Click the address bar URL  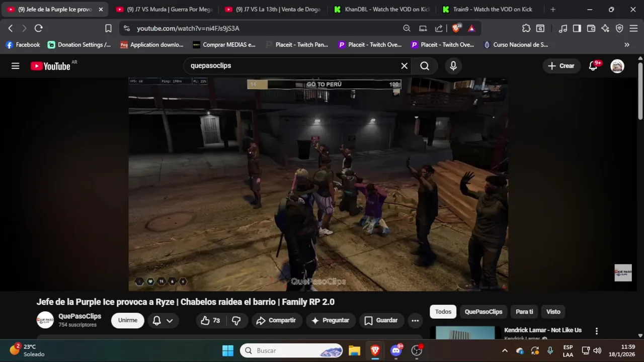(x=188, y=29)
